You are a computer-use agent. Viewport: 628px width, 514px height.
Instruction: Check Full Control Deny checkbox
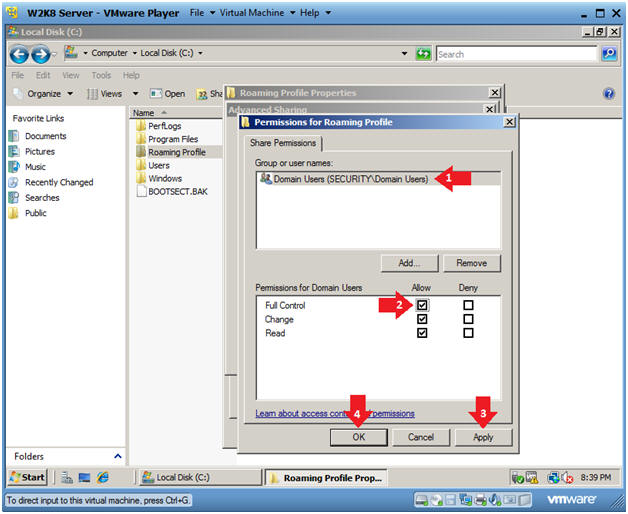coord(468,305)
